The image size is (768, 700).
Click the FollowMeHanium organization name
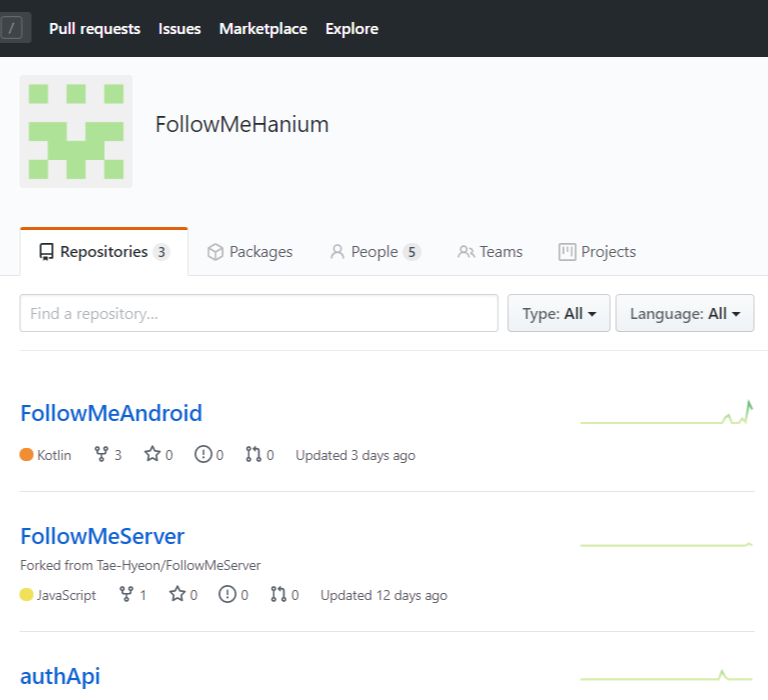pos(242,124)
